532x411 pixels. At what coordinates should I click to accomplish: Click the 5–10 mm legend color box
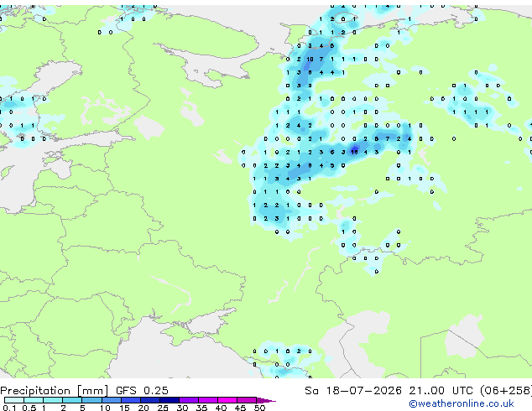pyautogui.click(x=91, y=400)
